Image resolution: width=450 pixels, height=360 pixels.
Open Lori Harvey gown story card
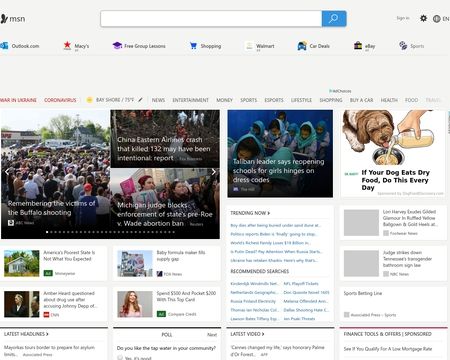pos(393,223)
